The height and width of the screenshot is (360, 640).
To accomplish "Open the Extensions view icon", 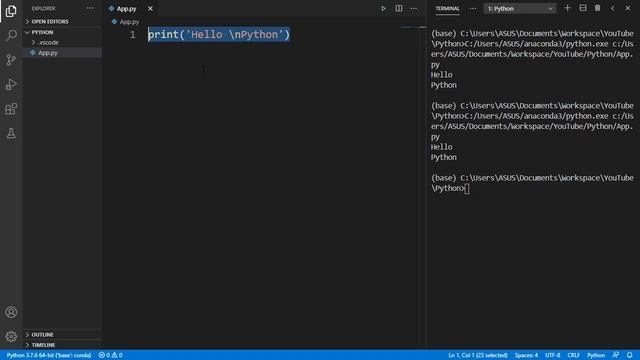I will click(11, 109).
